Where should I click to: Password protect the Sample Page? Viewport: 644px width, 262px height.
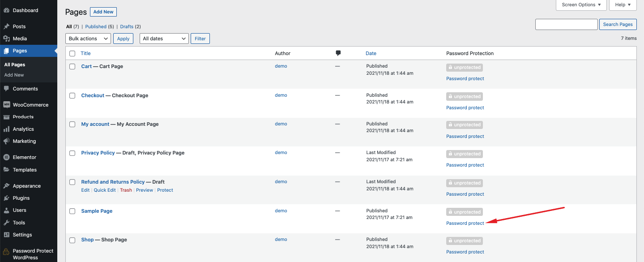[x=465, y=223]
